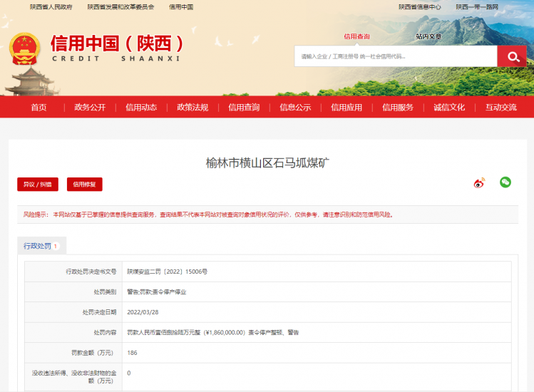Click the penalty content text with ¥1,860,000.00
This screenshot has height=392, width=534.
click(x=213, y=332)
